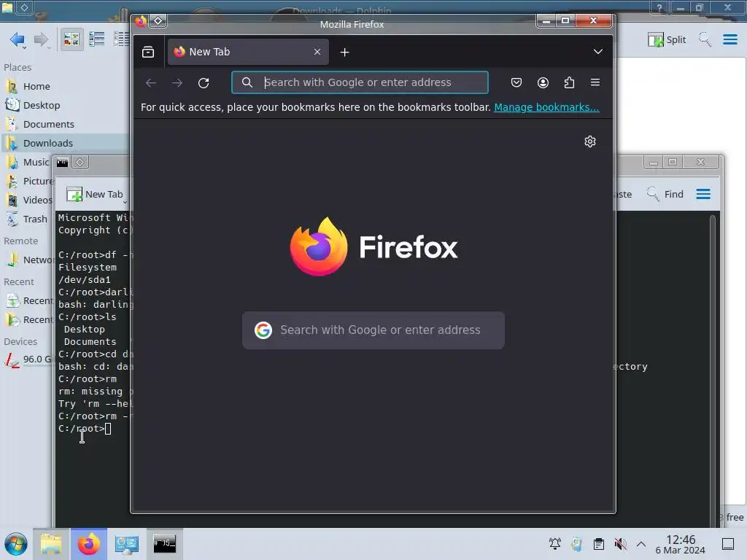Click the center Google search box
The height and width of the screenshot is (560, 747).
point(373,330)
